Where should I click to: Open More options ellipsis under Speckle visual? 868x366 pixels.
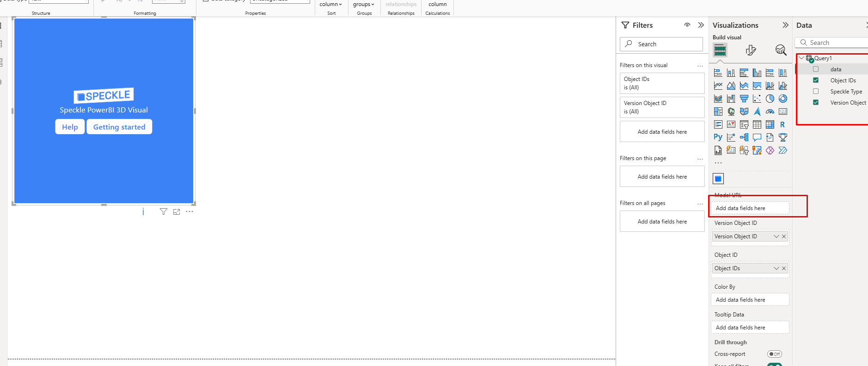[x=189, y=211]
